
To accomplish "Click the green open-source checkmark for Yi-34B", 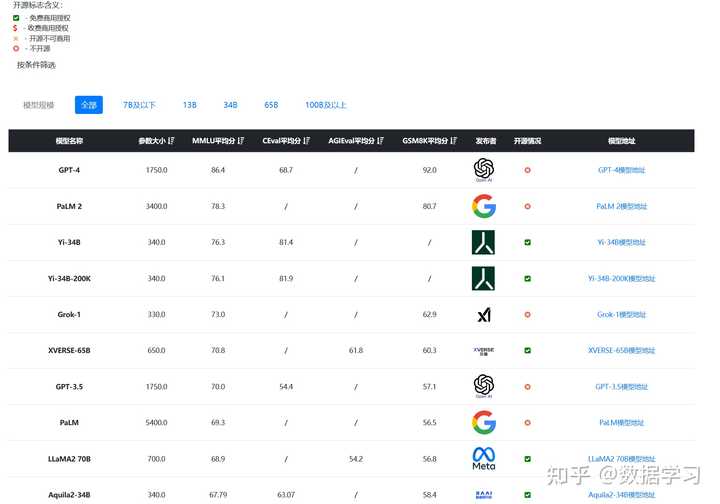I will (527, 242).
